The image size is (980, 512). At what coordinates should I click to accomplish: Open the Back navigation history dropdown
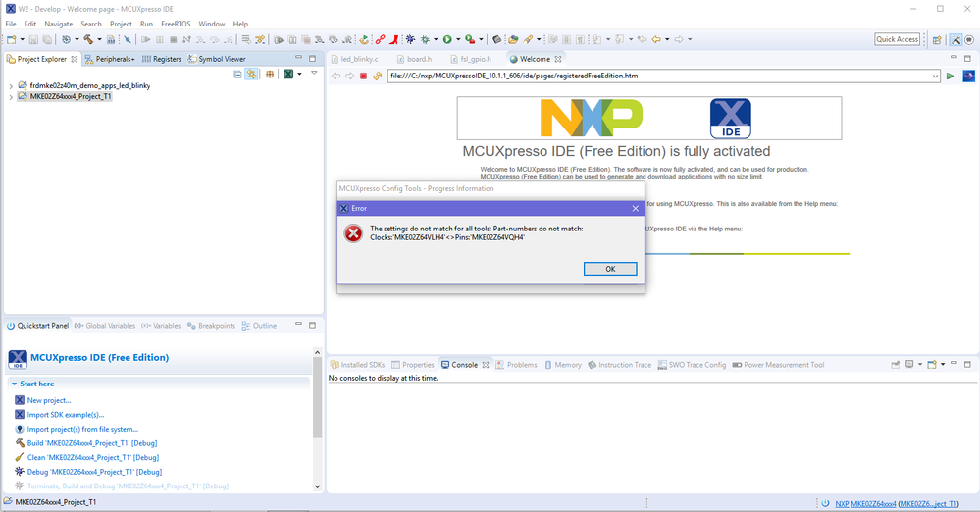(x=667, y=39)
